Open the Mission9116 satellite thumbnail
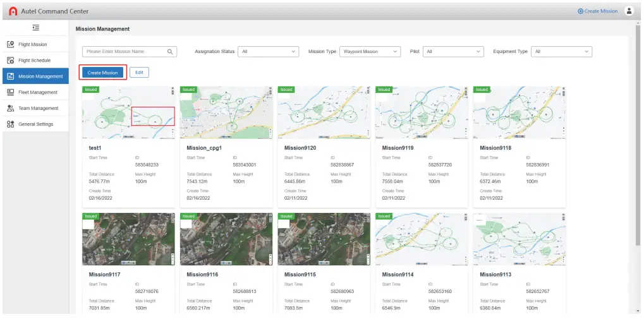 [x=226, y=239]
